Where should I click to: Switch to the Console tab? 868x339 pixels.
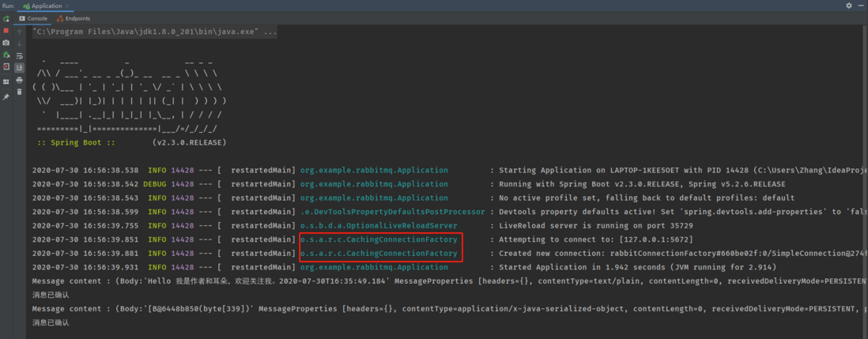(33, 18)
